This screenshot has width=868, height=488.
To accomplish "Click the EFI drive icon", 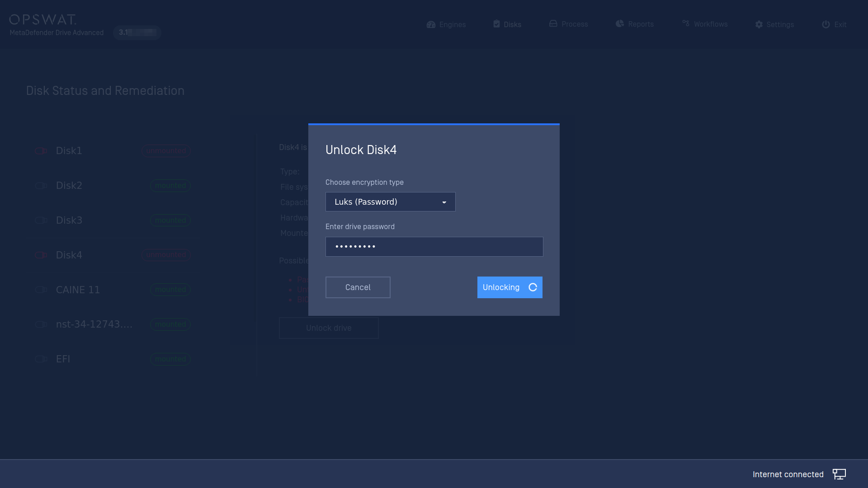I will (x=41, y=359).
